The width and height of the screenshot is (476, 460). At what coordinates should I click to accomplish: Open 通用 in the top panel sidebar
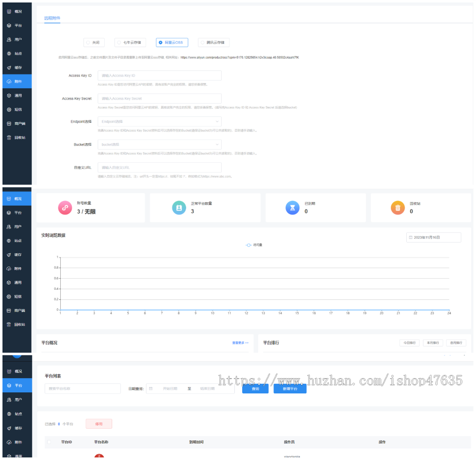click(x=17, y=95)
